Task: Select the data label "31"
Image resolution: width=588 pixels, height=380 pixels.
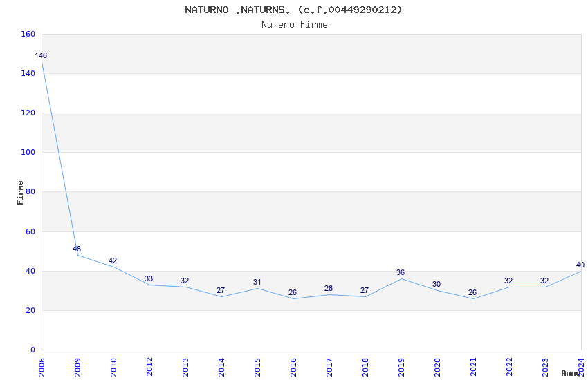Action: pos(257,283)
